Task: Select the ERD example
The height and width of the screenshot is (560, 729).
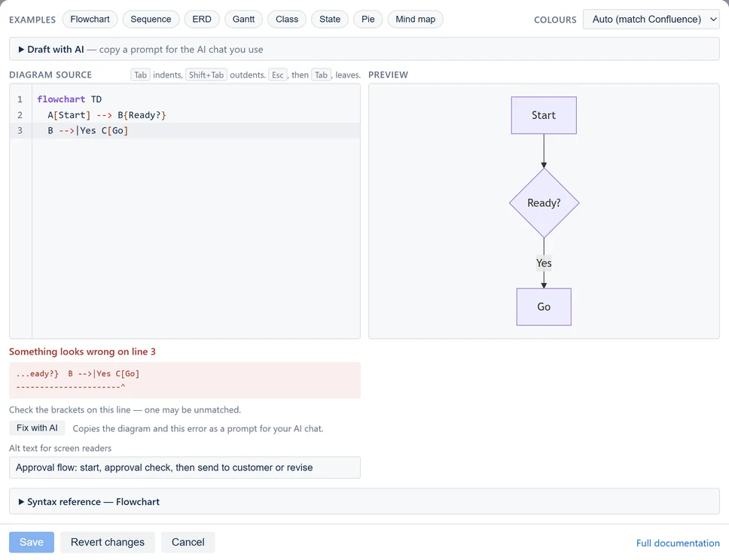Action: pos(202,19)
